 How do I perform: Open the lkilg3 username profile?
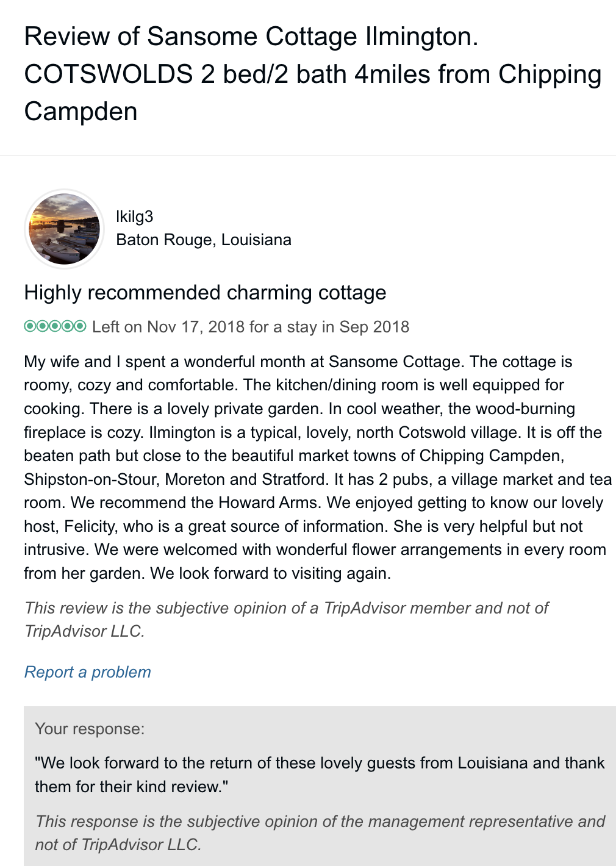tap(134, 216)
